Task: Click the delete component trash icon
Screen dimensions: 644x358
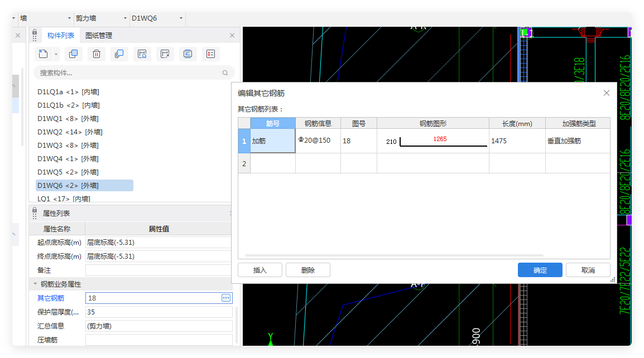Action: tap(97, 54)
